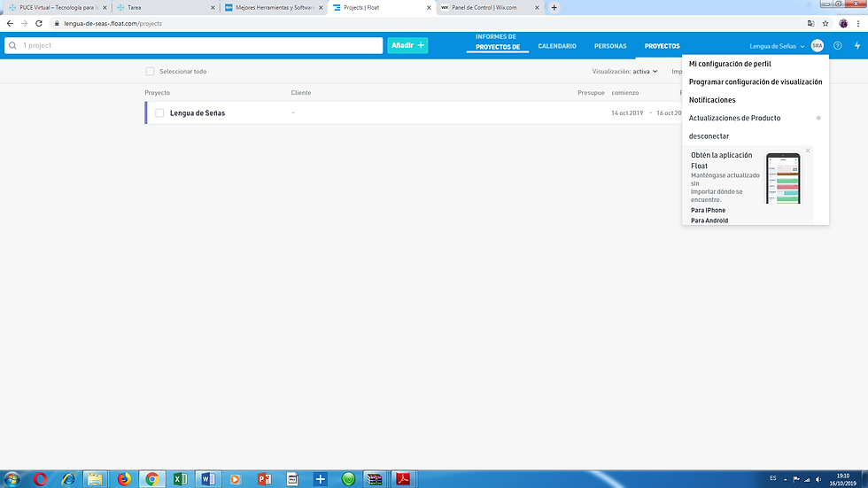
Task: Expand the 'Lengua de Señas' account dropdown
Action: tap(777, 46)
